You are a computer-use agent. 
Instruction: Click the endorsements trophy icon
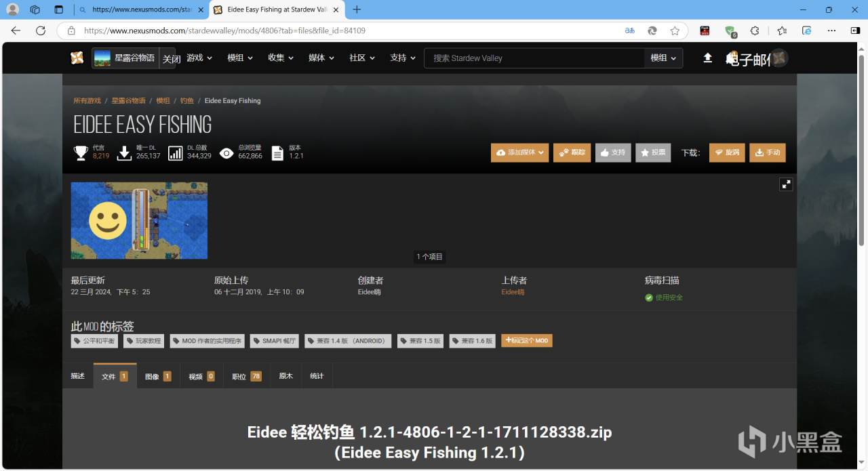pyautogui.click(x=81, y=152)
